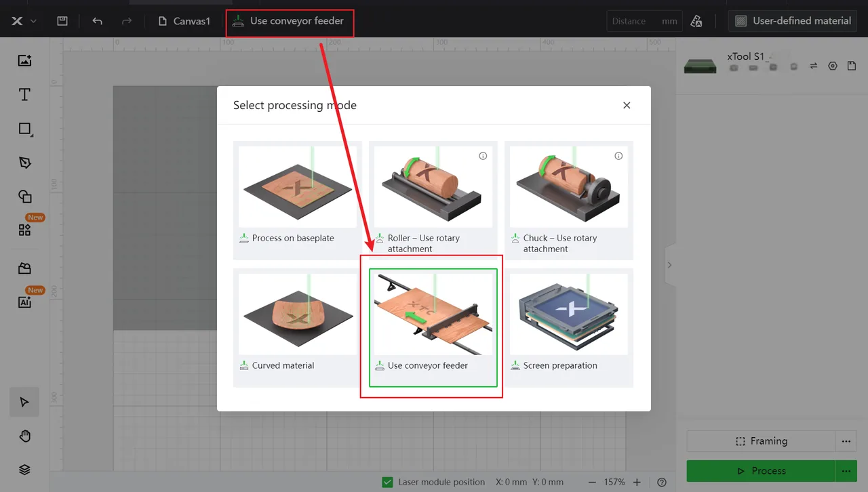
Task: Select the Insert Image tool
Action: point(24,60)
